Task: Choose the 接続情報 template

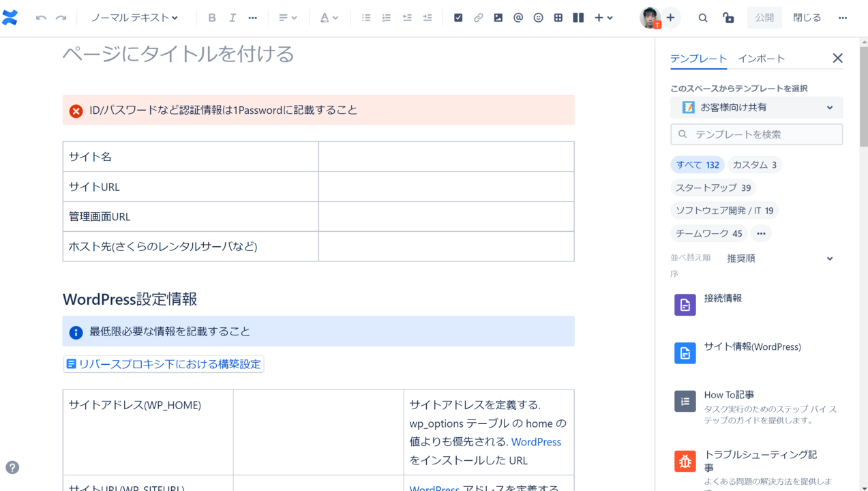Action: click(x=757, y=304)
